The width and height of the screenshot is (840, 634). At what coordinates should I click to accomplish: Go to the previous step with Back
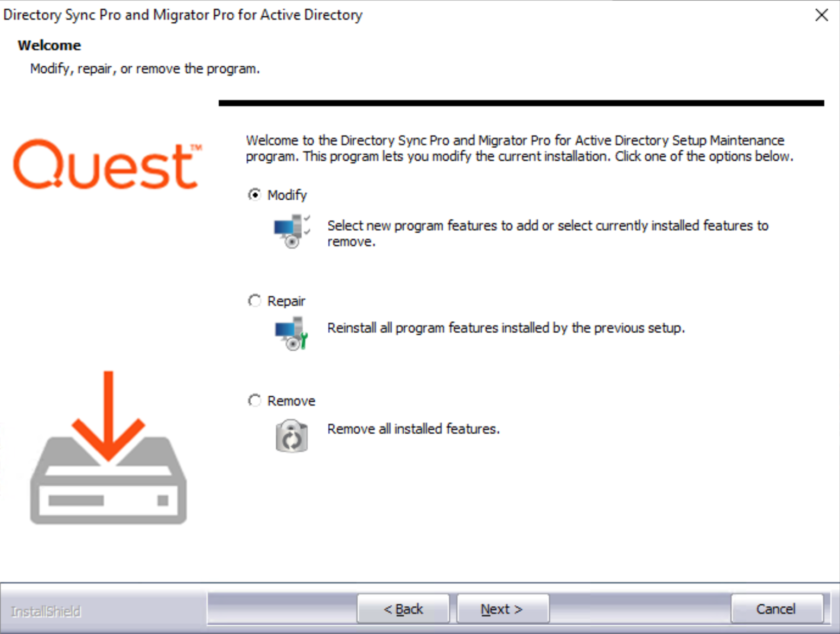(x=403, y=609)
